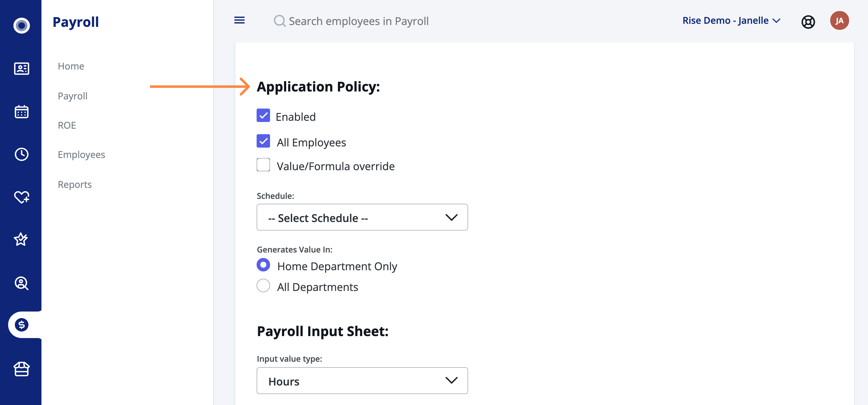Click the Schedule field label
Viewport: 868px width, 405px height.
point(275,196)
